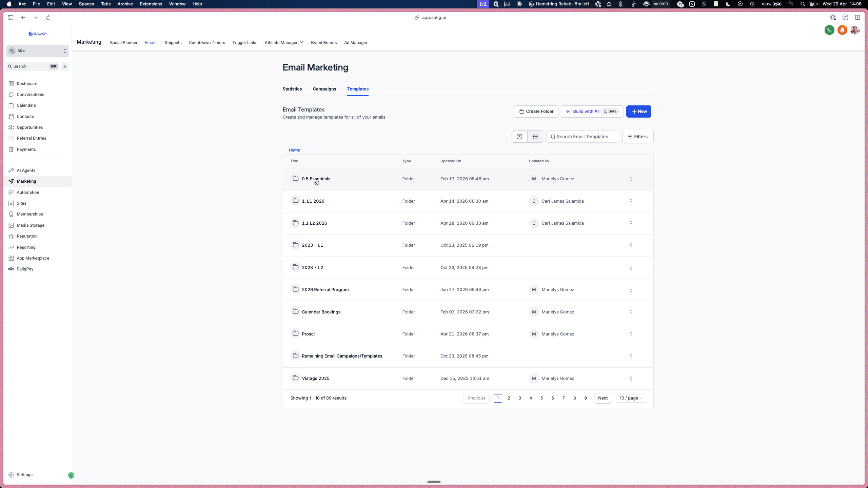Expand the Affiliate Manager dropdown
The image size is (868, 488).
click(284, 42)
